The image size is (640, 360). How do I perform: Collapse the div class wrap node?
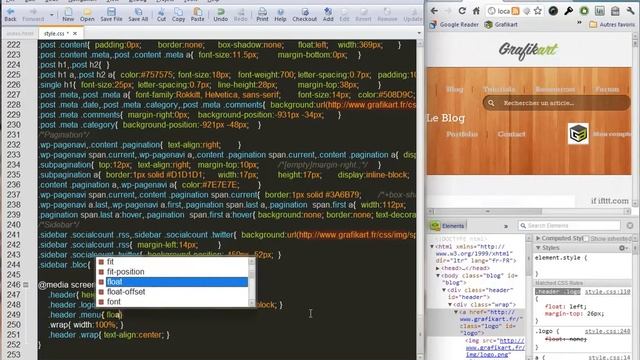click(450, 304)
